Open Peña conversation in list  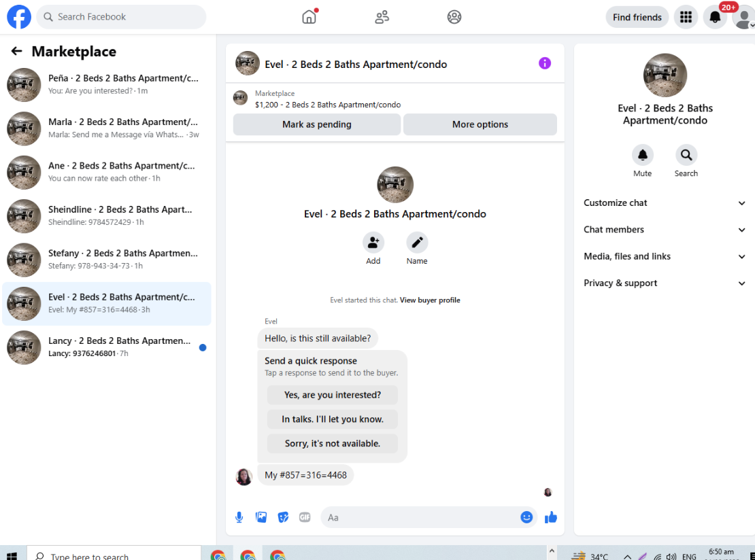(x=107, y=85)
